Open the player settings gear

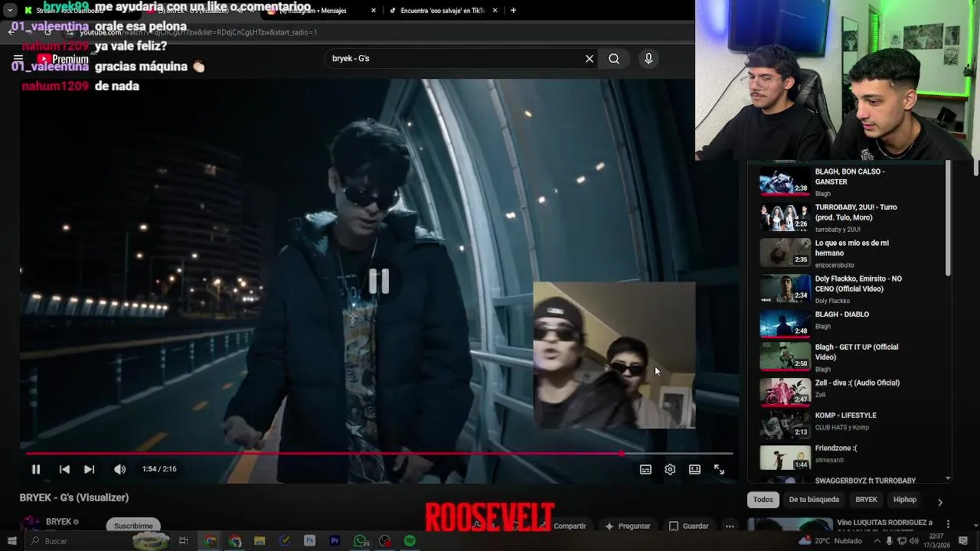(x=670, y=469)
